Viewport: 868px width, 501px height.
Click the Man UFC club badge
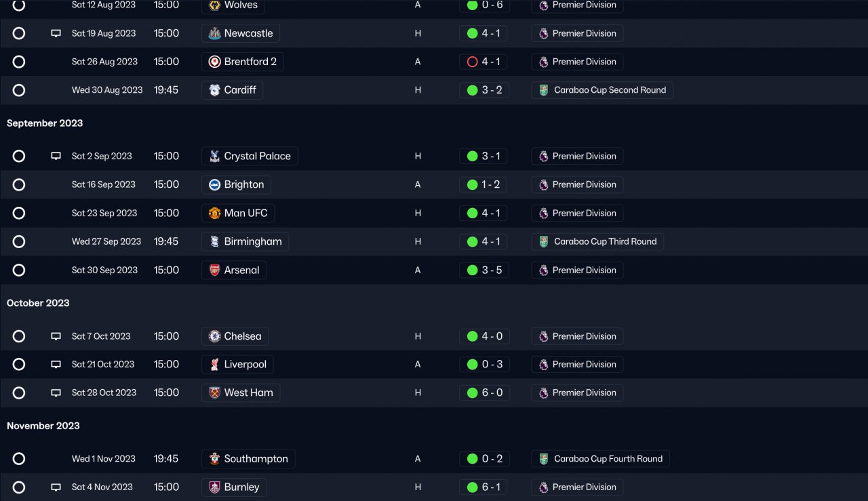tap(214, 214)
